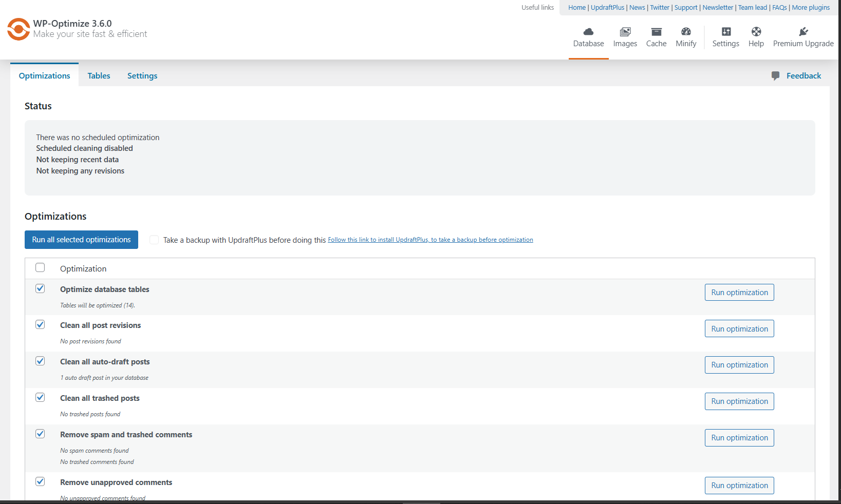
Task: Click 'Tables will be optimized (14).' text
Action: (98, 305)
